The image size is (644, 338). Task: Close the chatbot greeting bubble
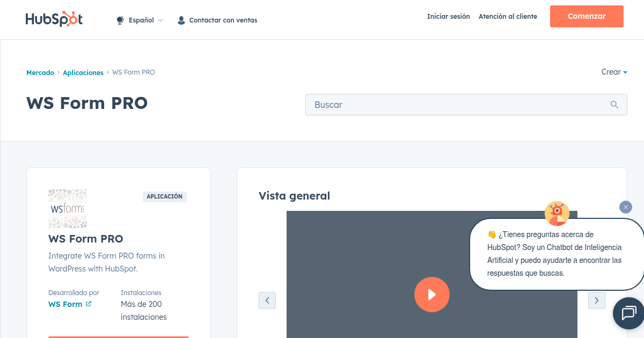point(626,207)
